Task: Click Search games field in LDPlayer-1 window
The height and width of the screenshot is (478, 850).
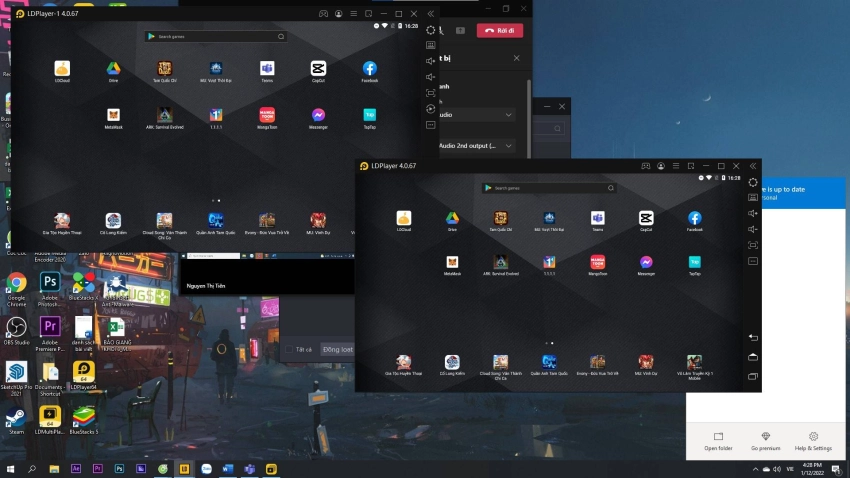Action: [x=217, y=36]
